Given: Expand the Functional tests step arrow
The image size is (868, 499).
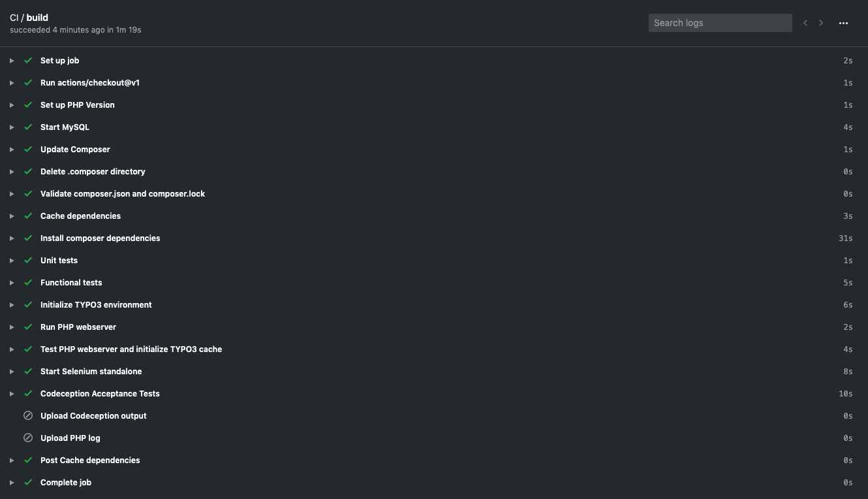Looking at the screenshot, I should pos(12,283).
